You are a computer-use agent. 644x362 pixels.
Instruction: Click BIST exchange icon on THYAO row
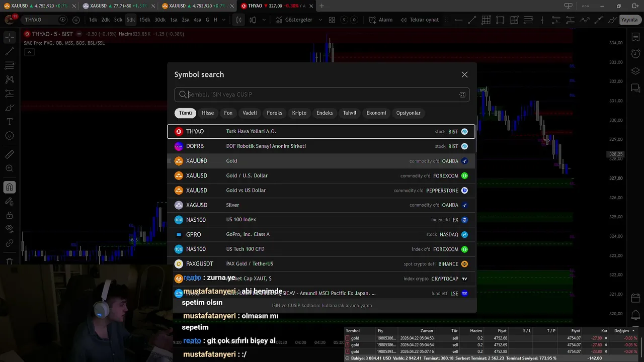[464, 132]
